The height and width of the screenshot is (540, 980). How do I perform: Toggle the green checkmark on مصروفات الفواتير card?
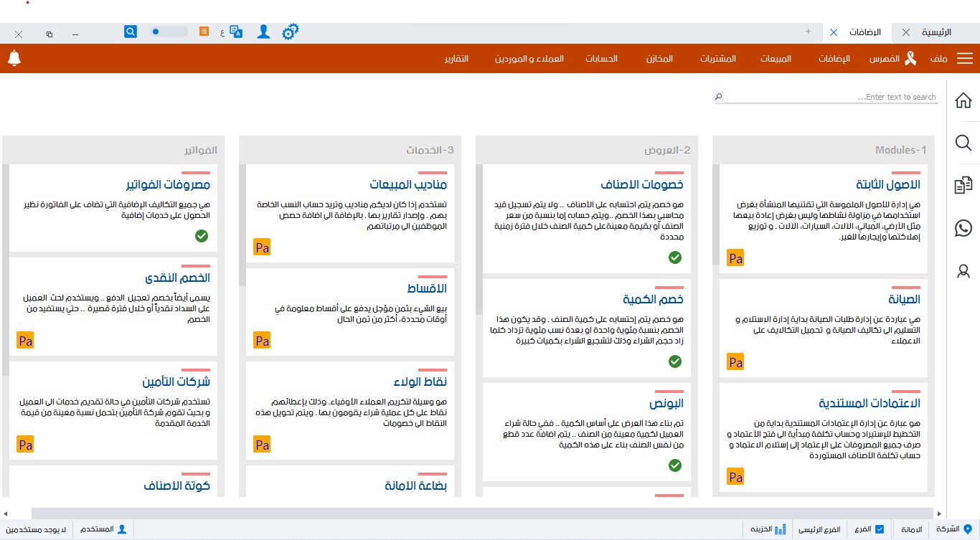click(x=202, y=236)
